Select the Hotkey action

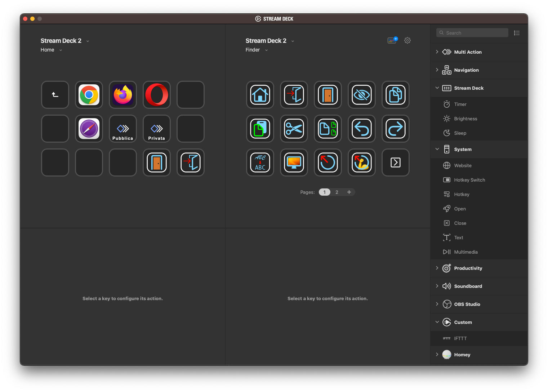[479, 194]
